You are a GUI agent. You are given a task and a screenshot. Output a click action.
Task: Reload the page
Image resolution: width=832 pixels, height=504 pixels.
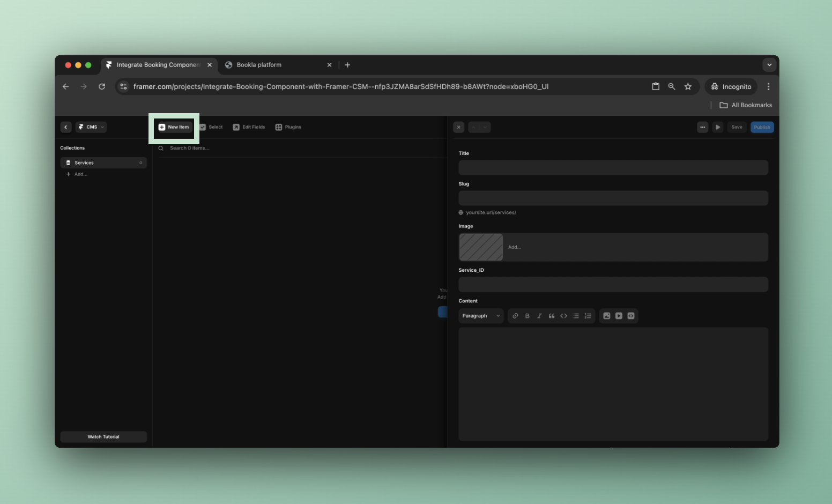(x=102, y=86)
